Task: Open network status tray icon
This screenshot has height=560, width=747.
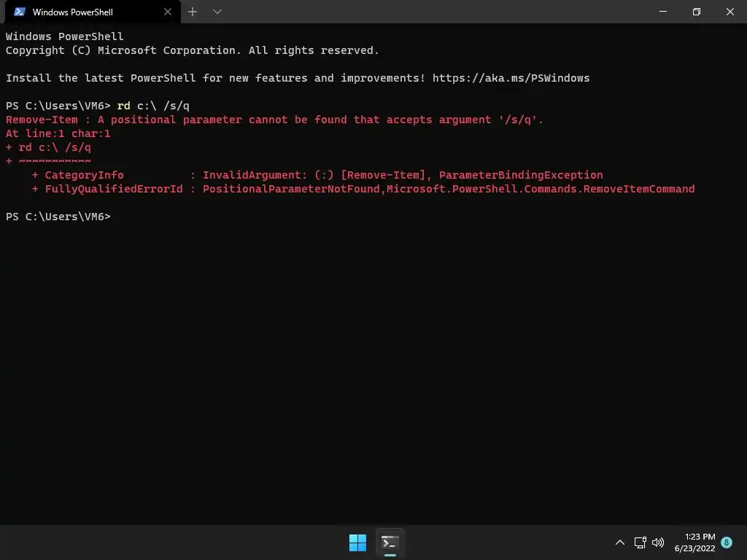Action: tap(640, 542)
